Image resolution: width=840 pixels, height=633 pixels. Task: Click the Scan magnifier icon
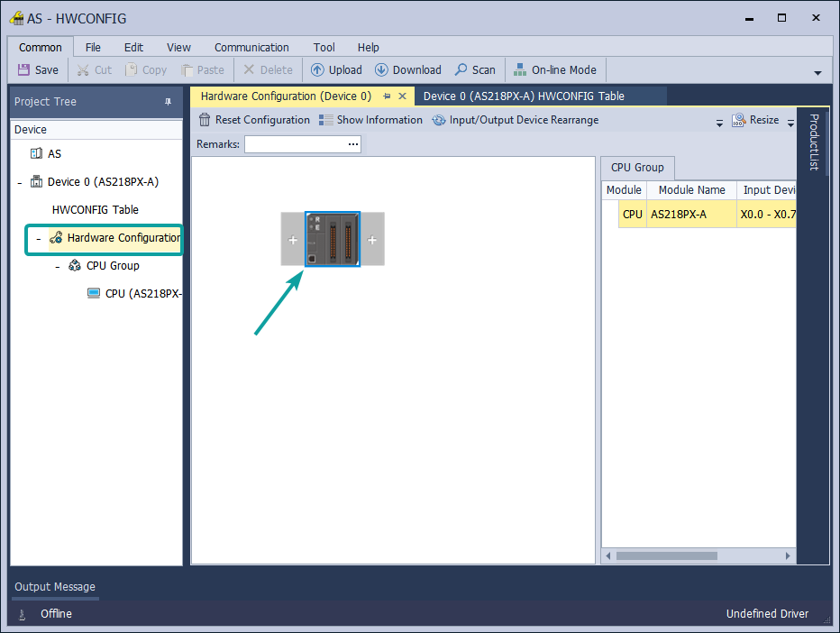[x=461, y=69]
